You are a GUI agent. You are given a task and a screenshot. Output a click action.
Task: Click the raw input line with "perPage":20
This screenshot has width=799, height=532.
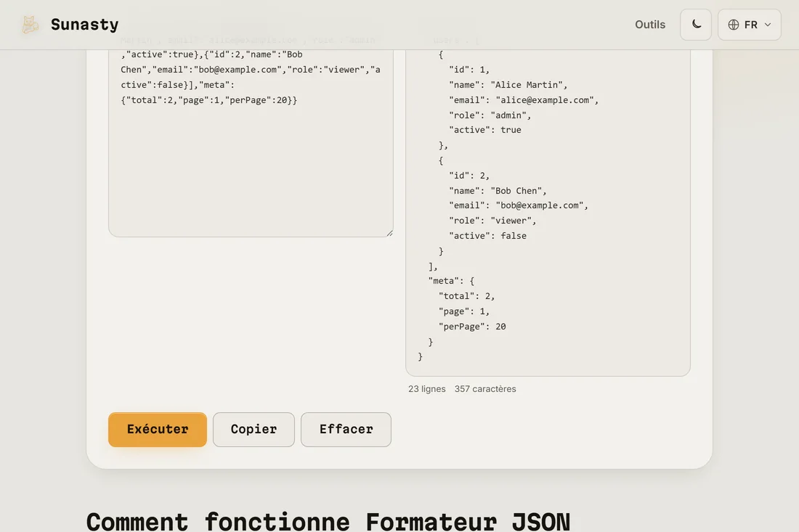(x=209, y=100)
